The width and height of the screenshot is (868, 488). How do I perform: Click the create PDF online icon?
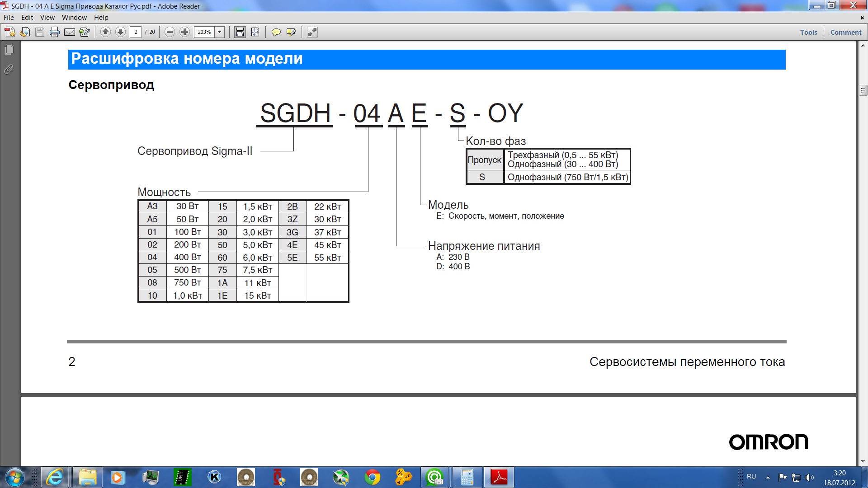(x=9, y=32)
